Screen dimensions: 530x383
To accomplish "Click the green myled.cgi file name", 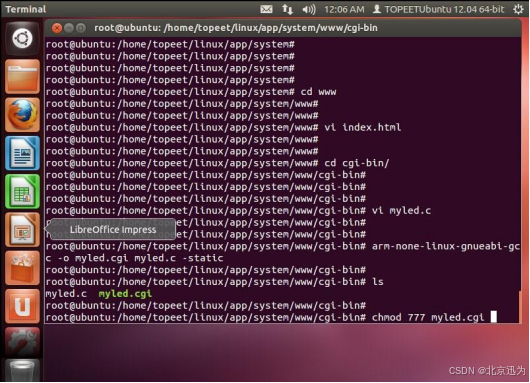I will click(x=125, y=294).
